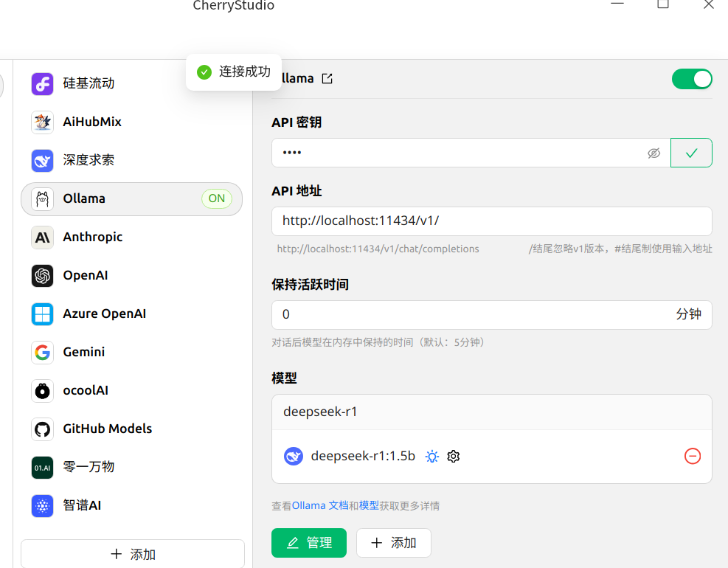This screenshot has width=728, height=568.
Task: Click the ocoolAI logo icon
Action: click(x=42, y=391)
